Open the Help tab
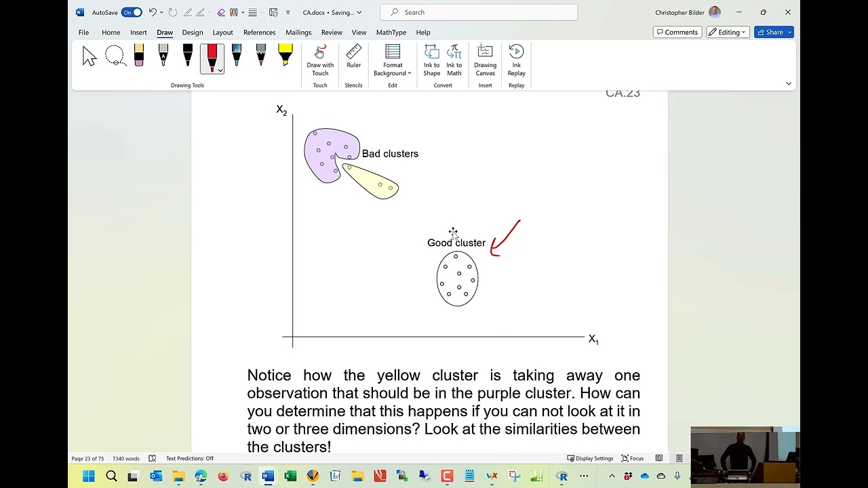 (423, 33)
